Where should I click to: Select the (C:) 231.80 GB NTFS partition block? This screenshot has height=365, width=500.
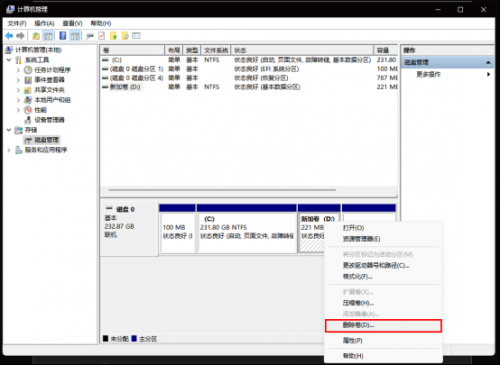point(247,229)
